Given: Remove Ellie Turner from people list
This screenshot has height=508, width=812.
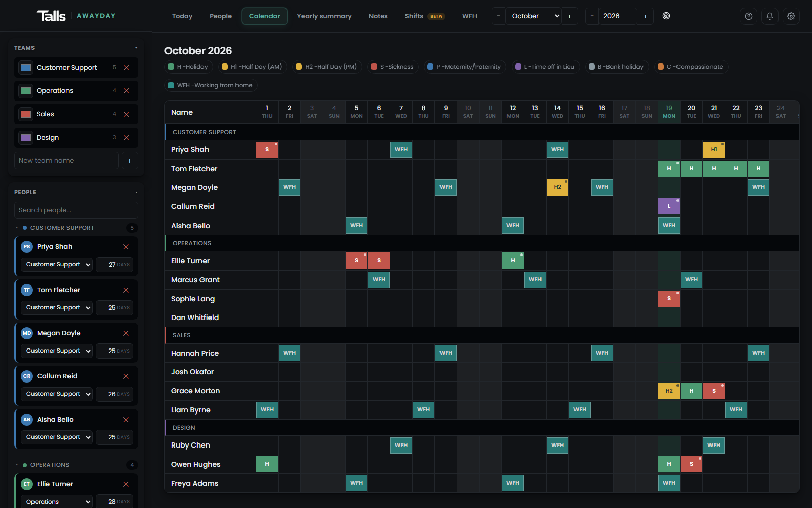Looking at the screenshot, I should [x=126, y=484].
